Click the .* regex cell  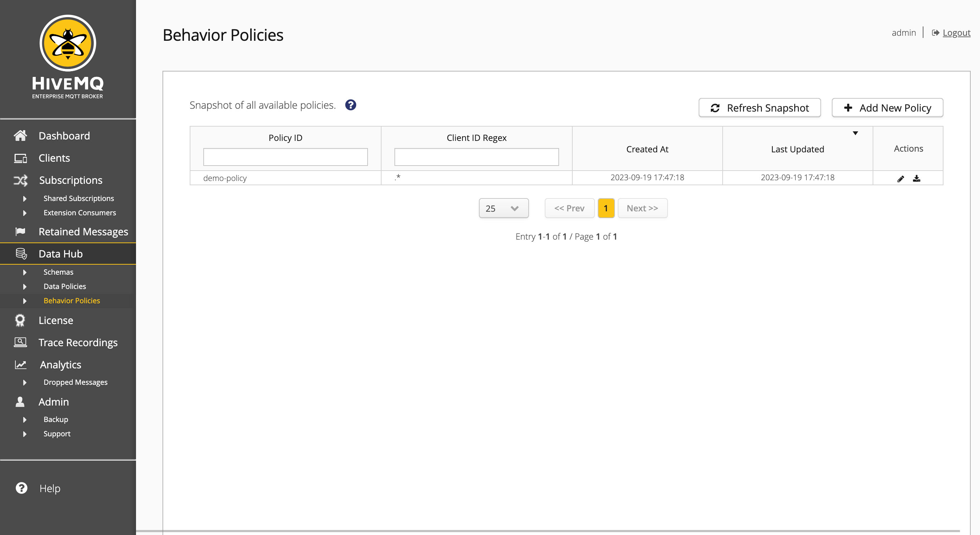click(x=476, y=178)
